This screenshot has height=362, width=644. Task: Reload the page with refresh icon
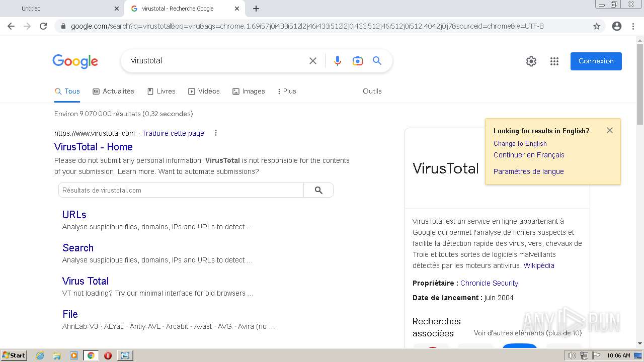point(43,26)
